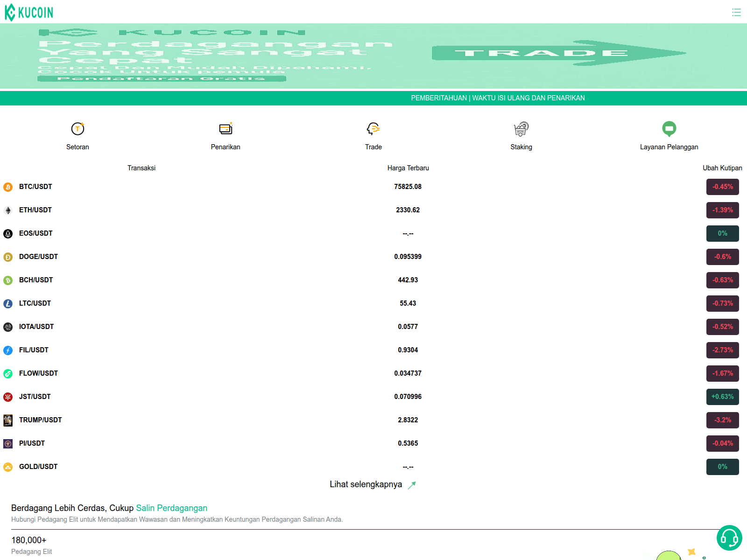Click the BCH coin icon
747x560 pixels.
(8, 280)
